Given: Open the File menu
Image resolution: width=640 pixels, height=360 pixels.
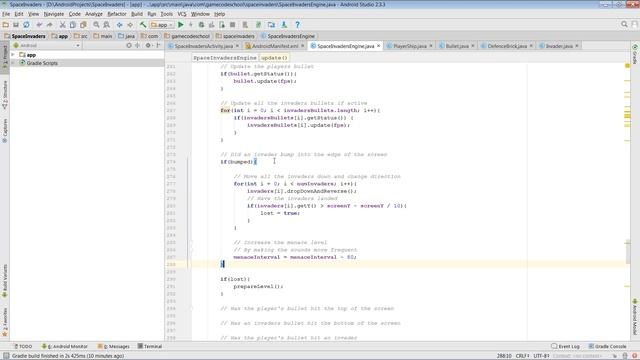Looking at the screenshot, I should pyautogui.click(x=6, y=14).
